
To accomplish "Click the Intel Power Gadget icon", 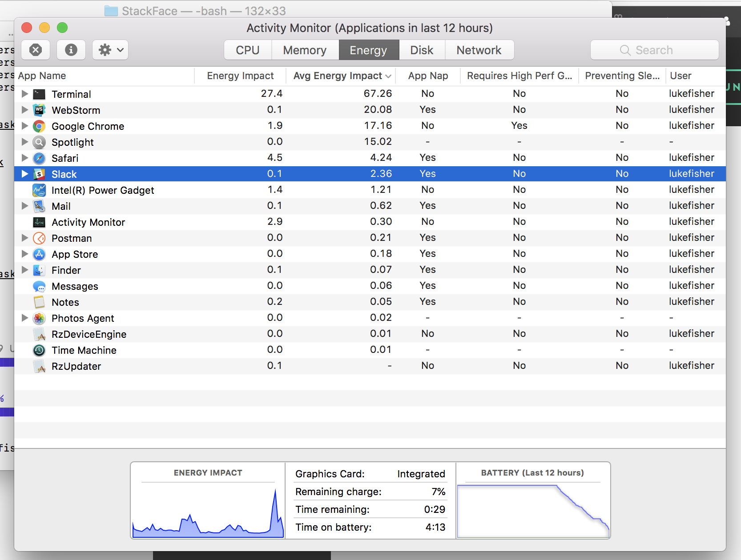I will [x=39, y=190].
